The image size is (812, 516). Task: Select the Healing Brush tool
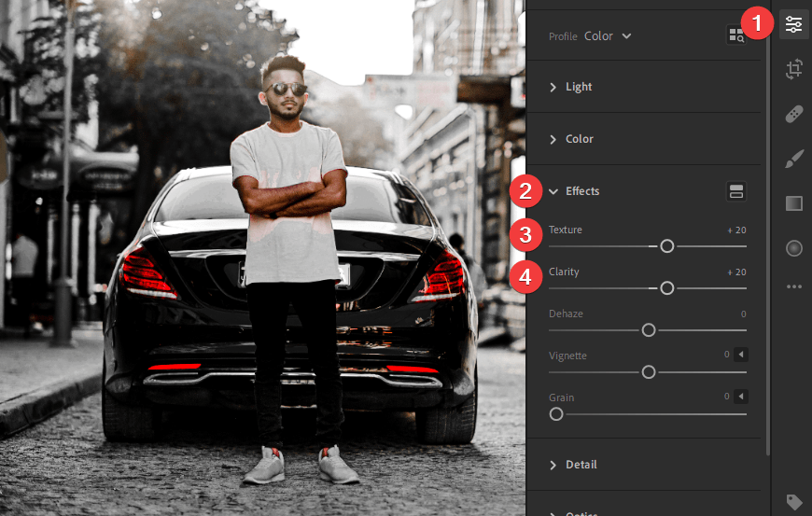point(794,114)
